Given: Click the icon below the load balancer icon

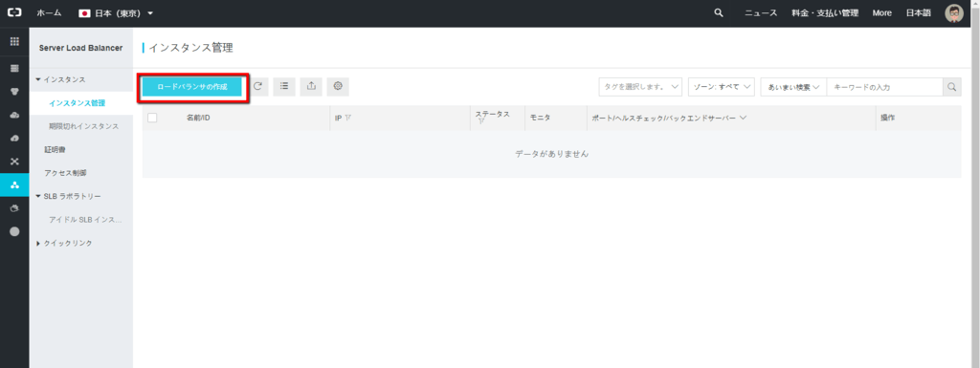Looking at the screenshot, I should (14, 208).
